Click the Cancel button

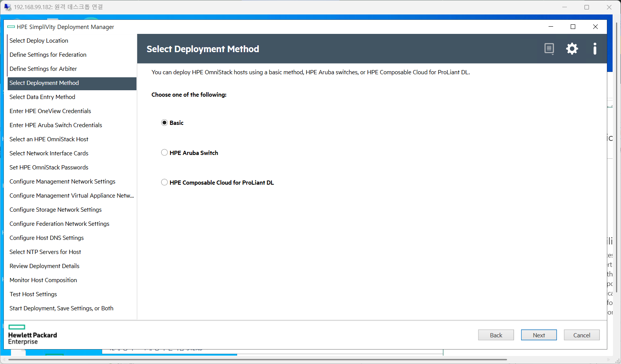click(x=582, y=335)
